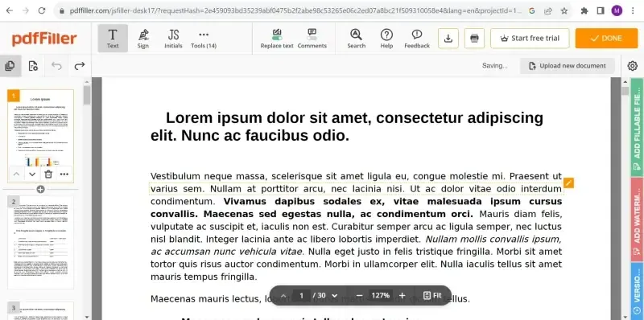Open the browser extensions puzzle icon
Image resolution: width=644 pixels, height=320 pixels.
click(584, 11)
